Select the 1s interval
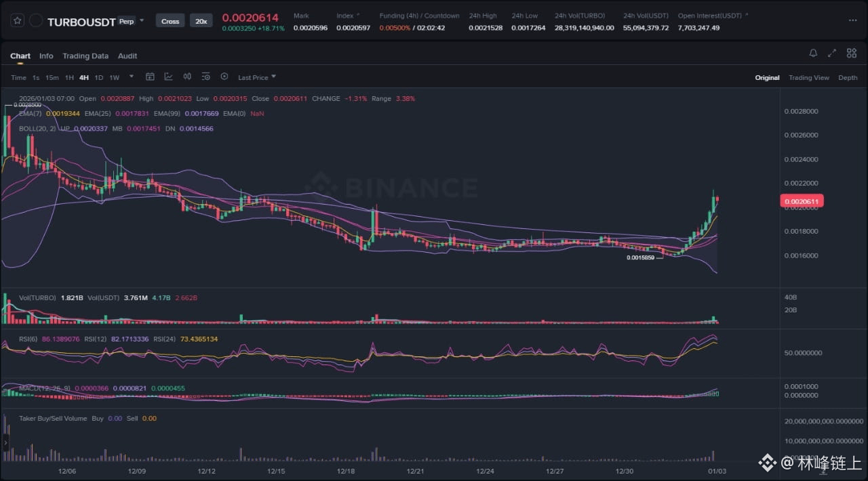This screenshot has width=868, height=481. pyautogui.click(x=36, y=77)
